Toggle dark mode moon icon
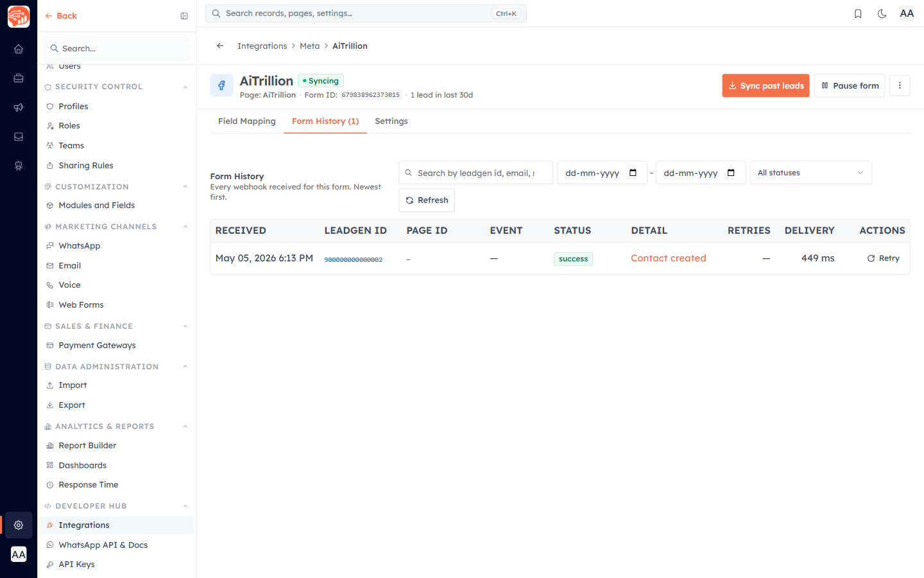 click(x=882, y=13)
